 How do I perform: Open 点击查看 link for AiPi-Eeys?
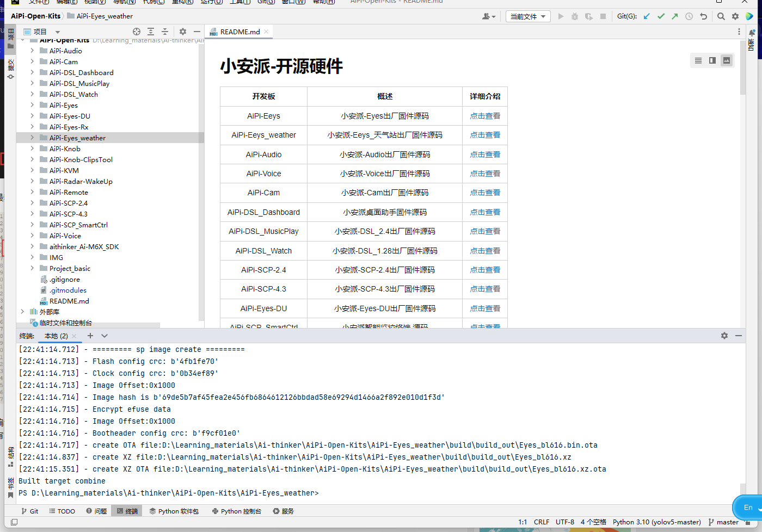coord(485,116)
